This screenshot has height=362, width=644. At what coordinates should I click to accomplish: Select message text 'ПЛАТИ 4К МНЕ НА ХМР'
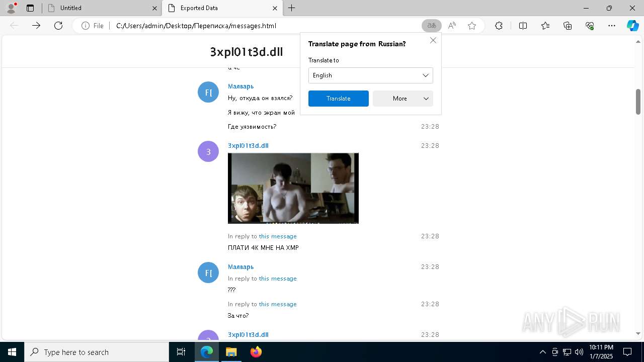263,248
